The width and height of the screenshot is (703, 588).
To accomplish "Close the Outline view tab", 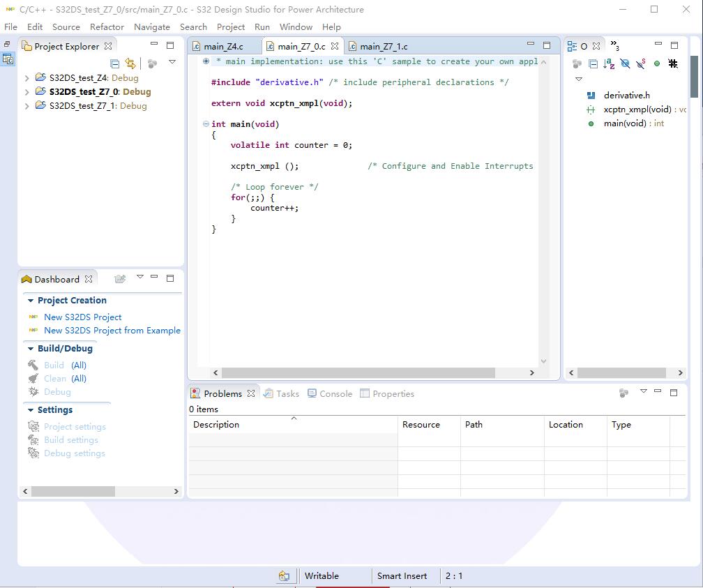I will click(596, 46).
